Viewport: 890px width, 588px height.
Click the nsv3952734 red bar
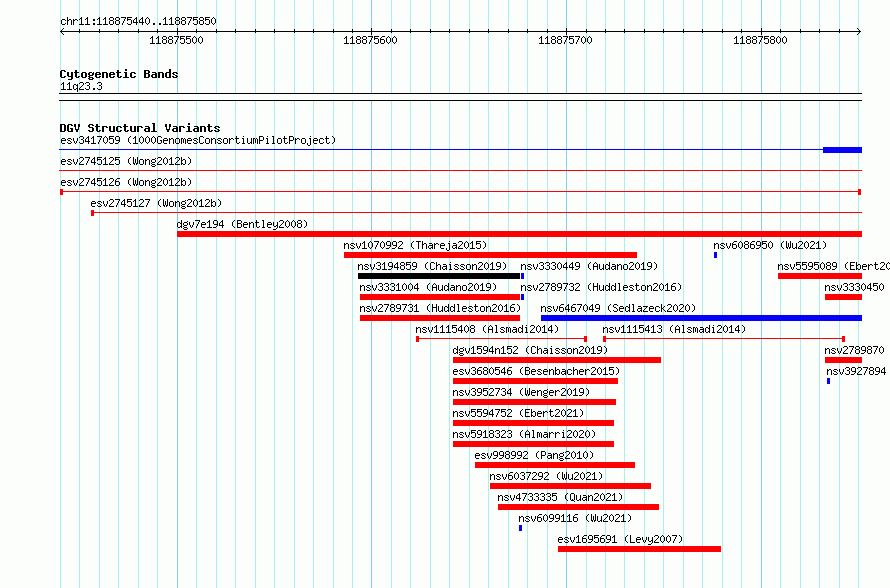click(x=534, y=402)
